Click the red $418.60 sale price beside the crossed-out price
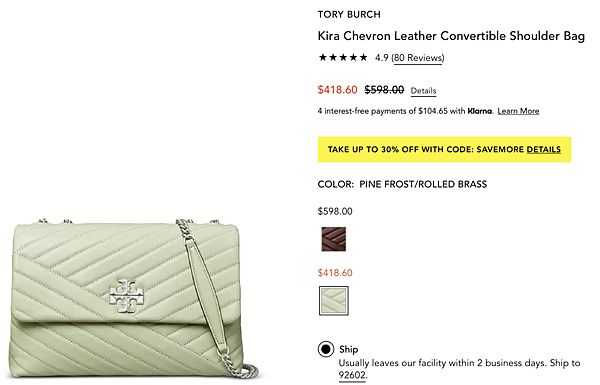The width and height of the screenshot is (600, 385). 337,90
